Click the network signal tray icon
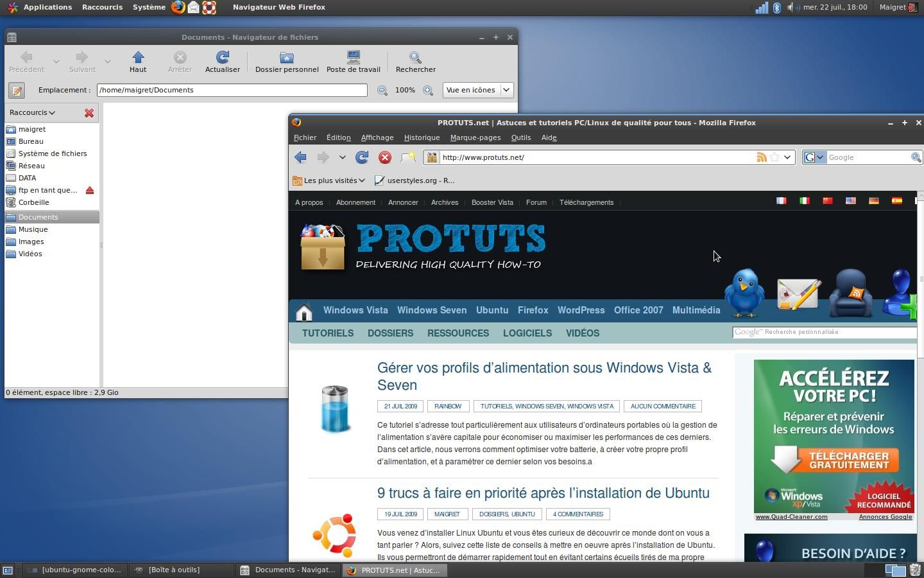The height and width of the screenshot is (578, 924). point(761,7)
